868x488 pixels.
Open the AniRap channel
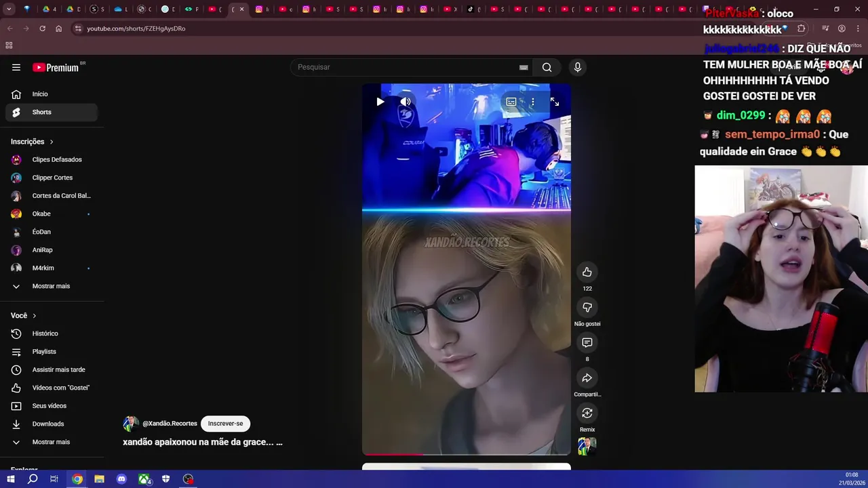pyautogui.click(x=52, y=250)
